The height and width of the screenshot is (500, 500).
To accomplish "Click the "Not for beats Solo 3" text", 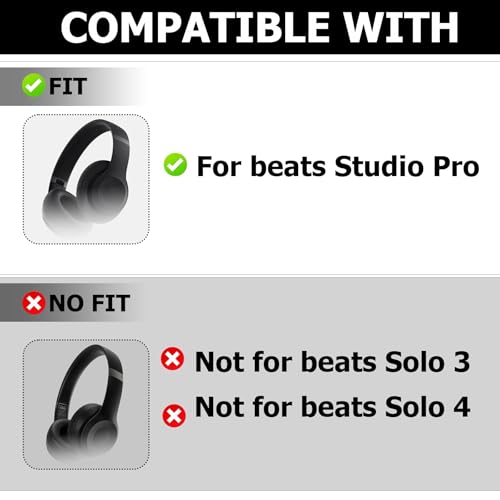I will (x=332, y=362).
